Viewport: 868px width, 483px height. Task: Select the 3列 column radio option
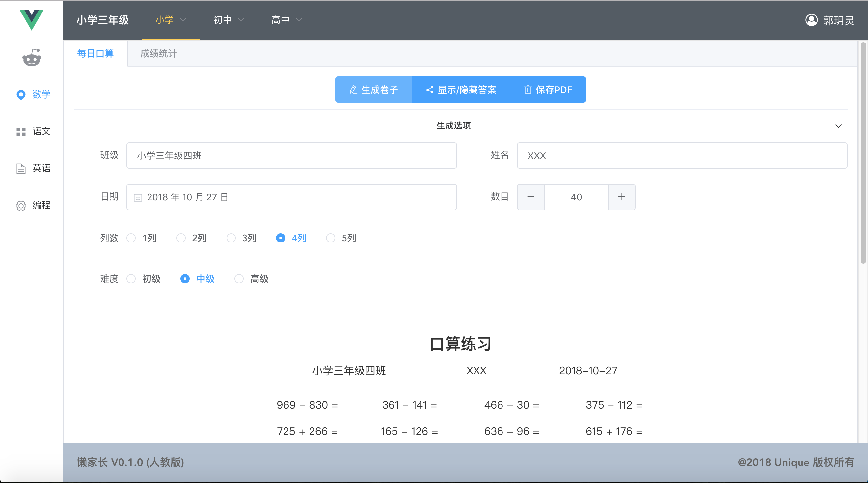pos(231,238)
